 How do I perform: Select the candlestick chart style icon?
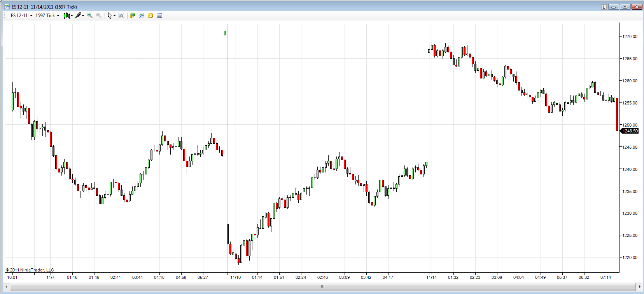[x=66, y=16]
